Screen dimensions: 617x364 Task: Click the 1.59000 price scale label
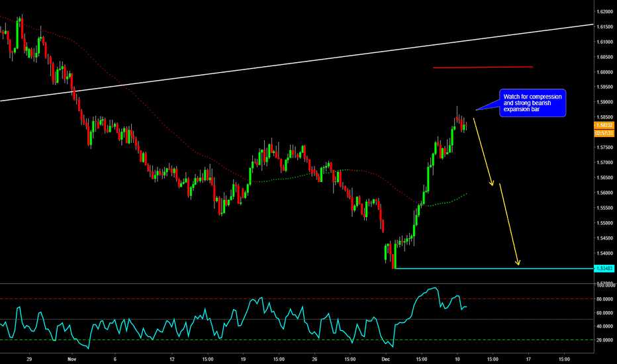point(605,102)
